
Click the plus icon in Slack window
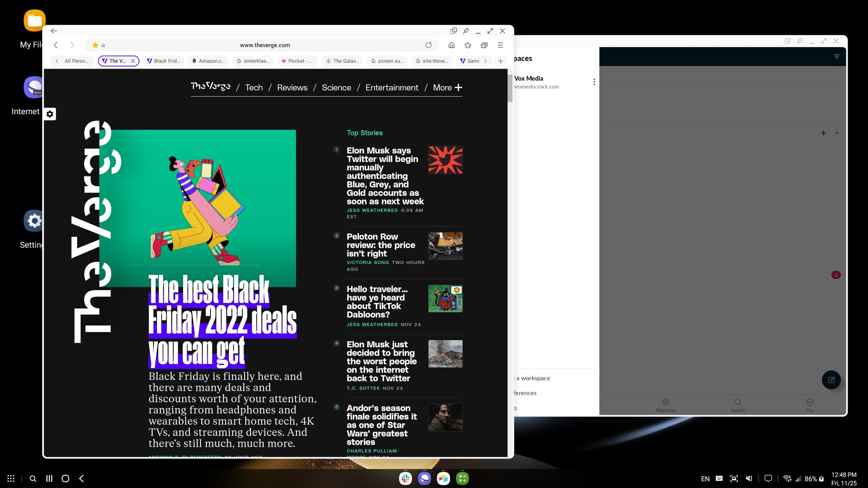824,133
